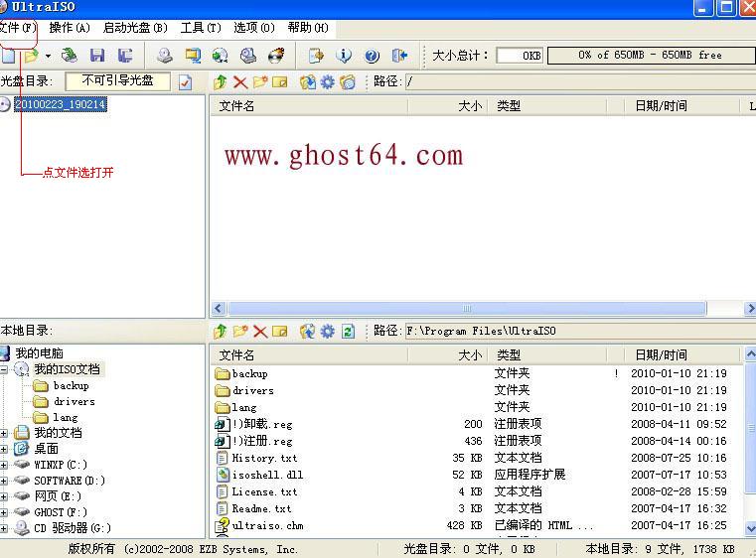Viewport: 756px width, 558px height.
Task: Click the local 路径 field F:\Program Files\UltraISO
Action: pyautogui.click(x=580, y=331)
